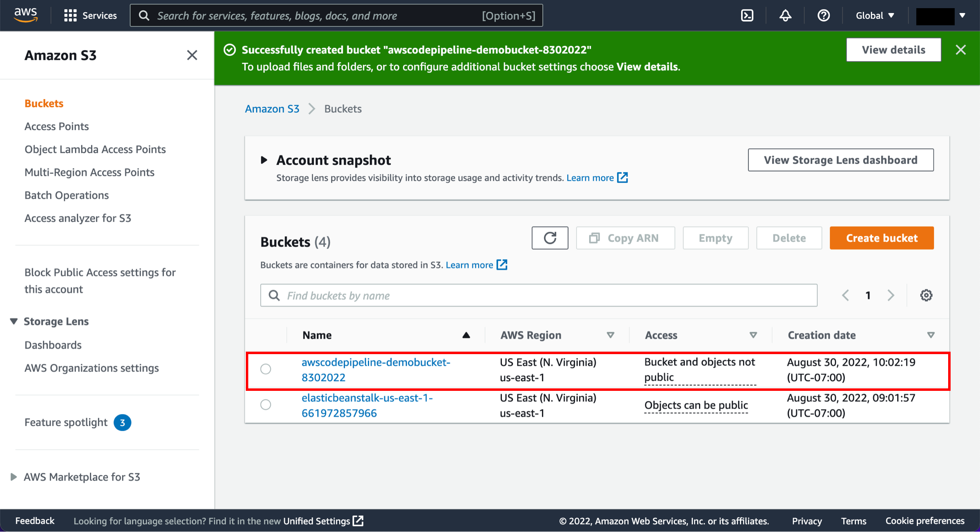Open the help question mark icon

(x=824, y=16)
